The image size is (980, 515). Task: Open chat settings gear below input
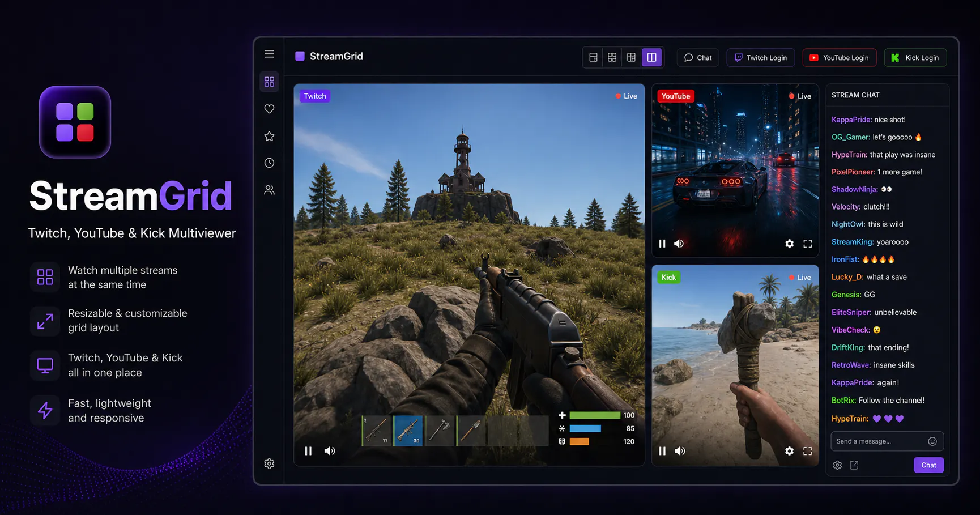[x=837, y=465]
